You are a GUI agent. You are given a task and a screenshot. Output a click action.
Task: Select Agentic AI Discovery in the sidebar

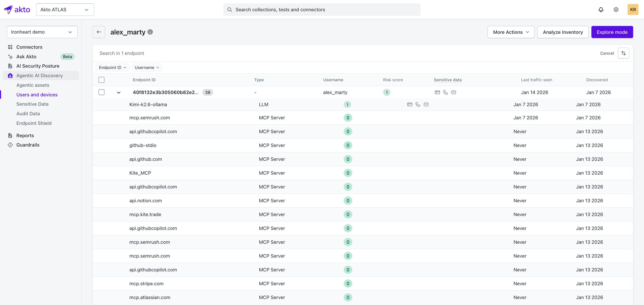(x=41, y=76)
